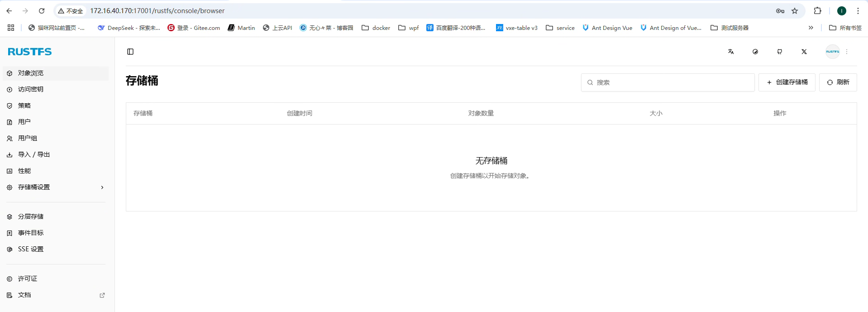
Task: Open the Ant Design of Vue... bookmark
Action: [x=671, y=28]
